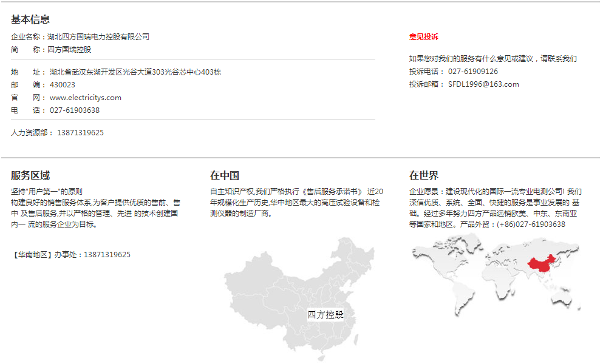Click the HR department number 13871319625
This screenshot has height=364, width=603.
point(80,133)
